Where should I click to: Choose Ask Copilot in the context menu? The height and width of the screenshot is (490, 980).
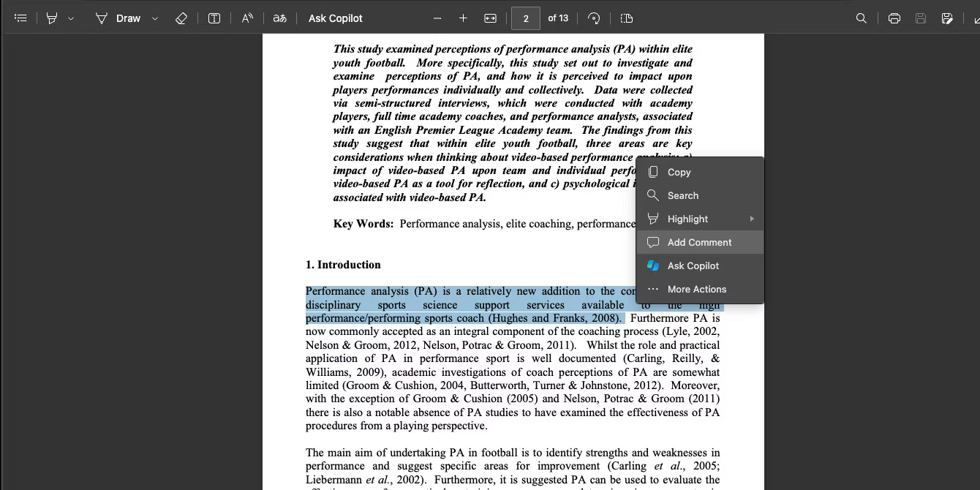pos(700,265)
